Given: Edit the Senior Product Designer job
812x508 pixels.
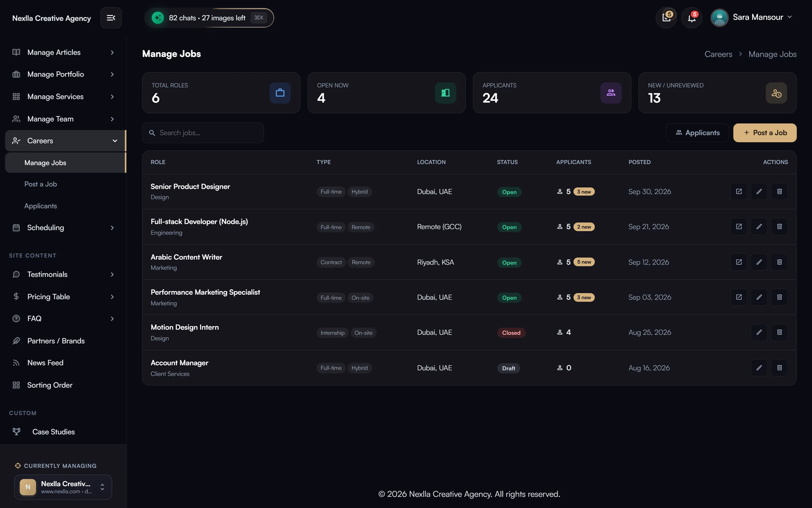Looking at the screenshot, I should pos(759,191).
